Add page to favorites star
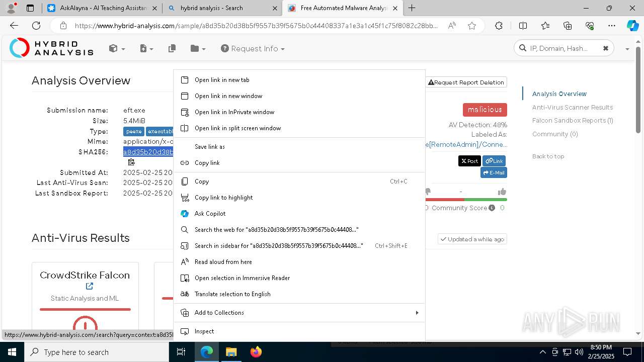Image resolution: width=644 pixels, height=362 pixels. [472, 26]
